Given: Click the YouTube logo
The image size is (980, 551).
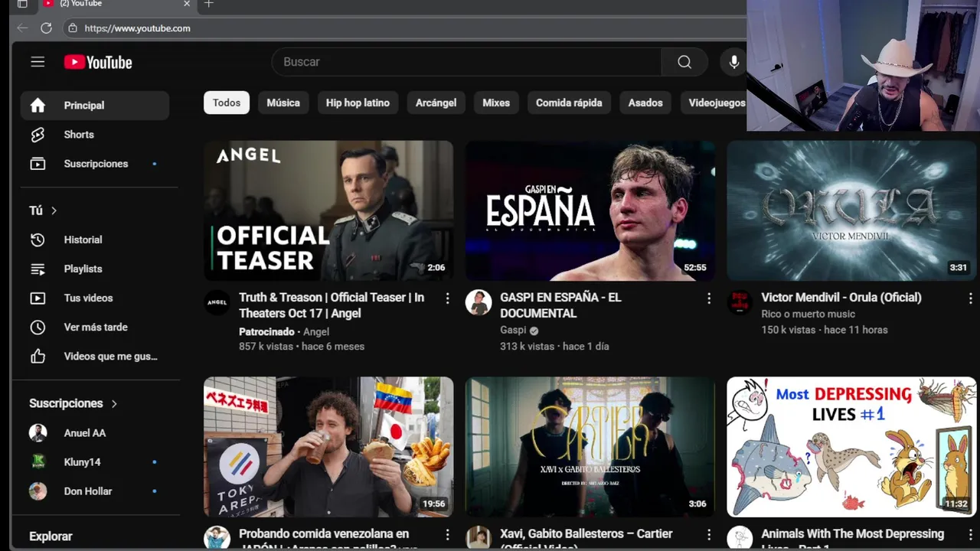Looking at the screenshot, I should [x=98, y=62].
